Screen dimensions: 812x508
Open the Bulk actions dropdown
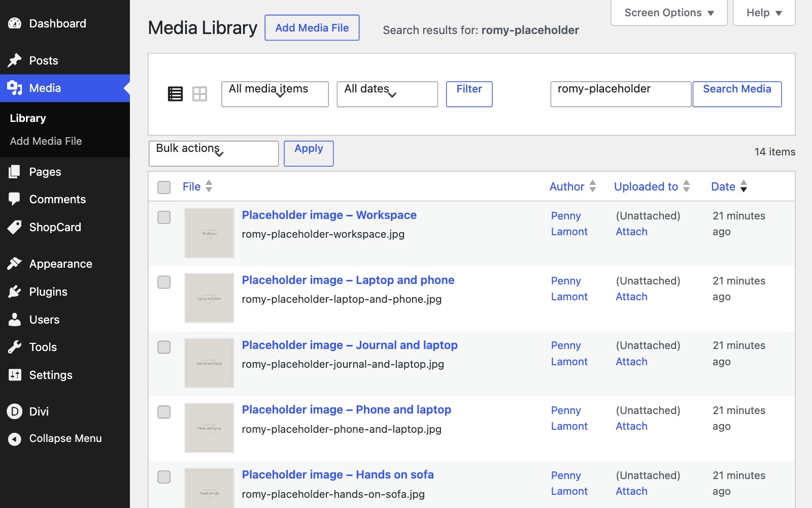point(214,153)
